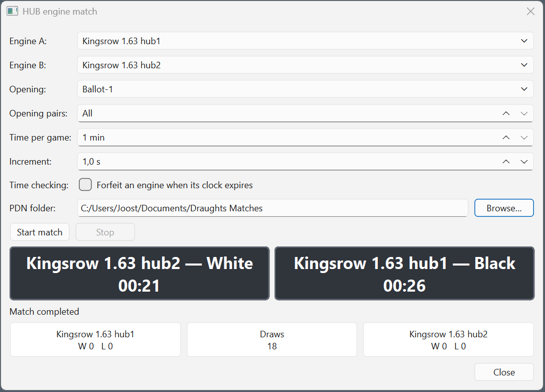Start the engine match
The height and width of the screenshot is (392, 545).
(40, 232)
